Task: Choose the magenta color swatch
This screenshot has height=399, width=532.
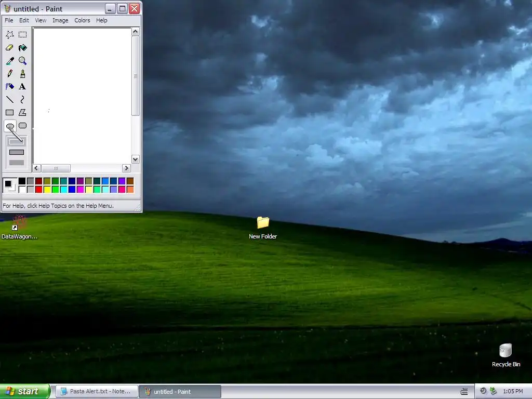Action: [x=81, y=189]
